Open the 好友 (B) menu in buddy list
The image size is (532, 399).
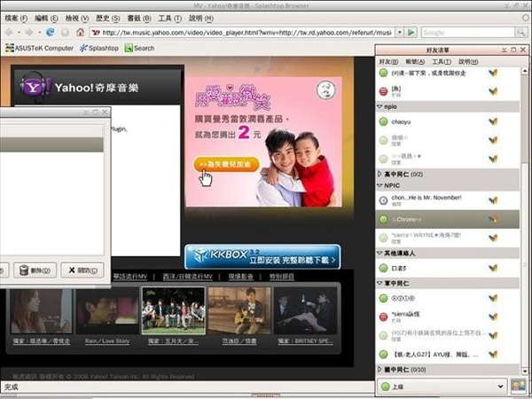[388, 61]
